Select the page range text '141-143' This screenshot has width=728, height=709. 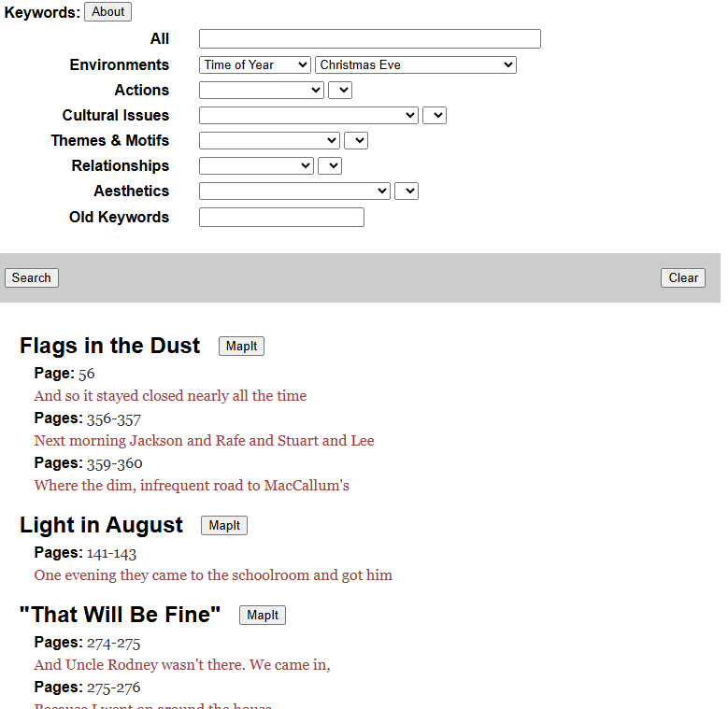click(x=111, y=554)
